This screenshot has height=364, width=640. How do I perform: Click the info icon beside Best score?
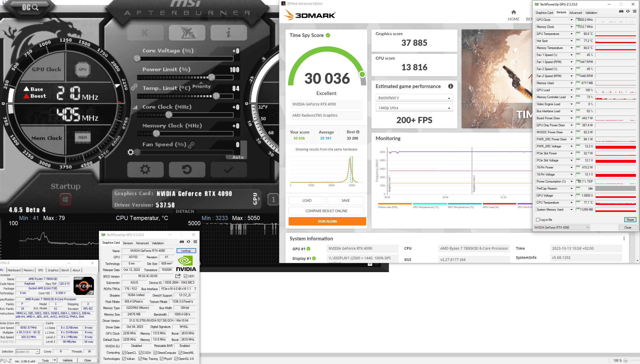click(358, 132)
